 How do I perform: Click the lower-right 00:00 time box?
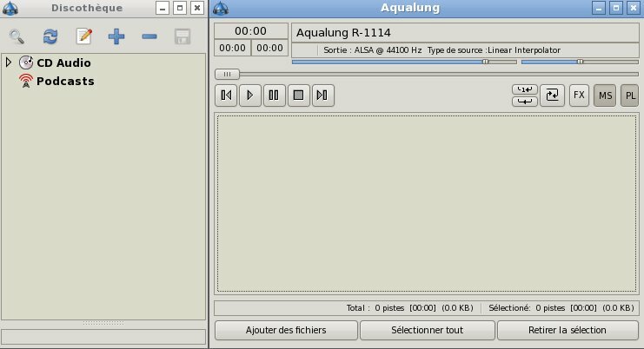tap(269, 48)
